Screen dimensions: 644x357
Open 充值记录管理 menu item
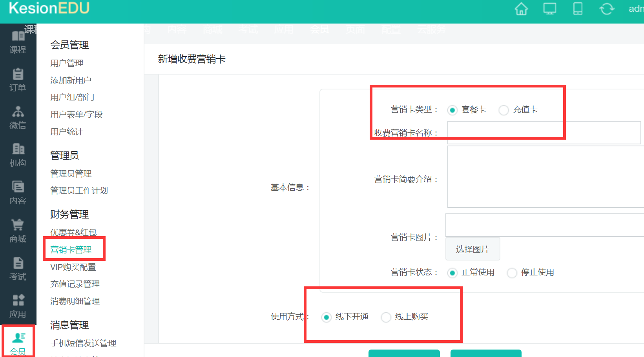coord(75,284)
